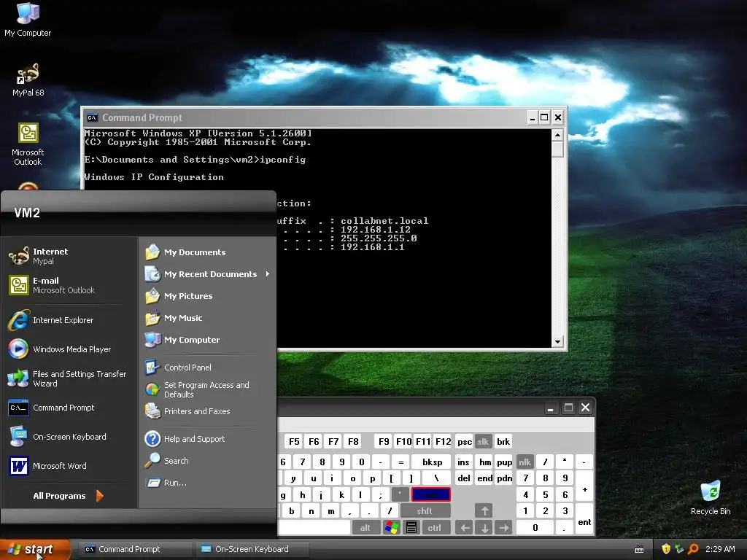Screen dimensions: 747x560
Task: Click Command Prompt scrollbar up arrow
Action: 557,135
